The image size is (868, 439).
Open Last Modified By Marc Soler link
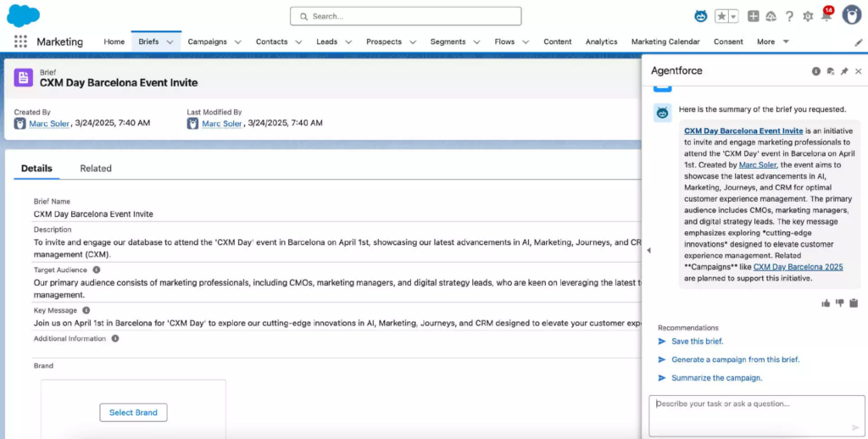pos(222,123)
